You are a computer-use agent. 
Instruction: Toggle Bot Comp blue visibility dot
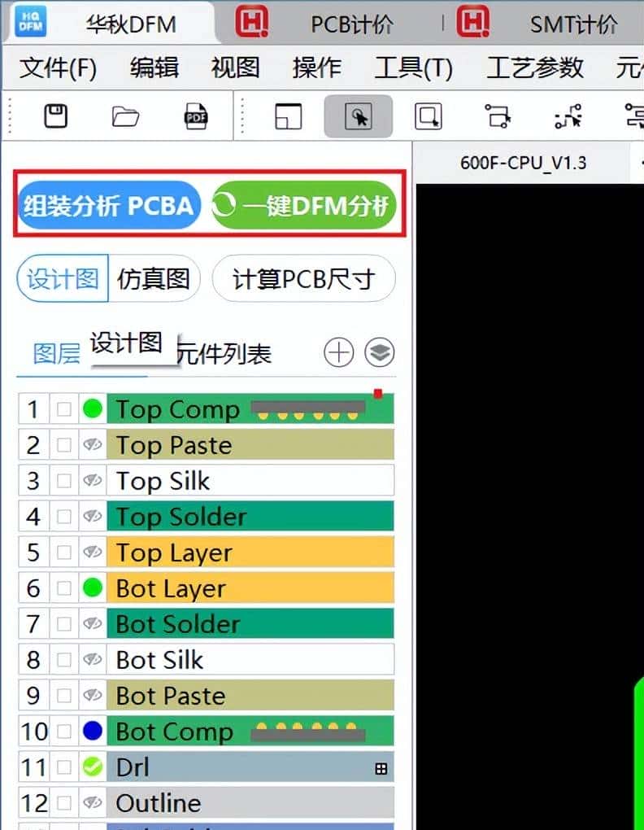pyautogui.click(x=93, y=731)
